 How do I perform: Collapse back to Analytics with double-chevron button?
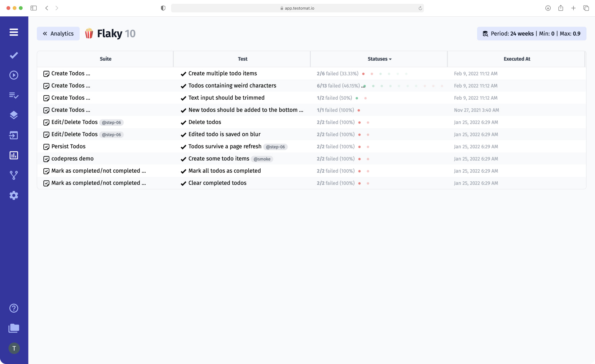pos(58,33)
